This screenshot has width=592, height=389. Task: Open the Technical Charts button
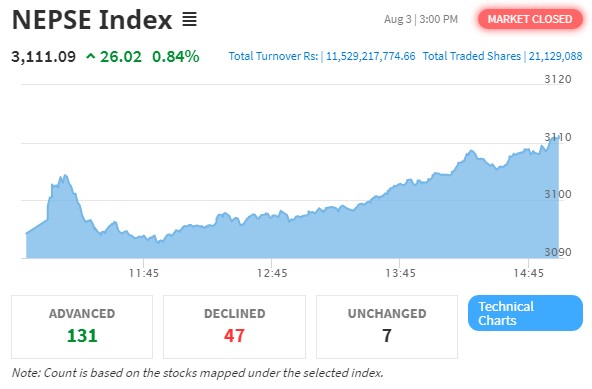[x=525, y=313]
